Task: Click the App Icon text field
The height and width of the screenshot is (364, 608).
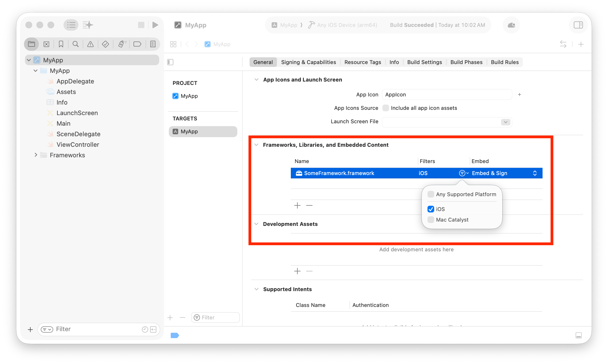Action: (447, 95)
